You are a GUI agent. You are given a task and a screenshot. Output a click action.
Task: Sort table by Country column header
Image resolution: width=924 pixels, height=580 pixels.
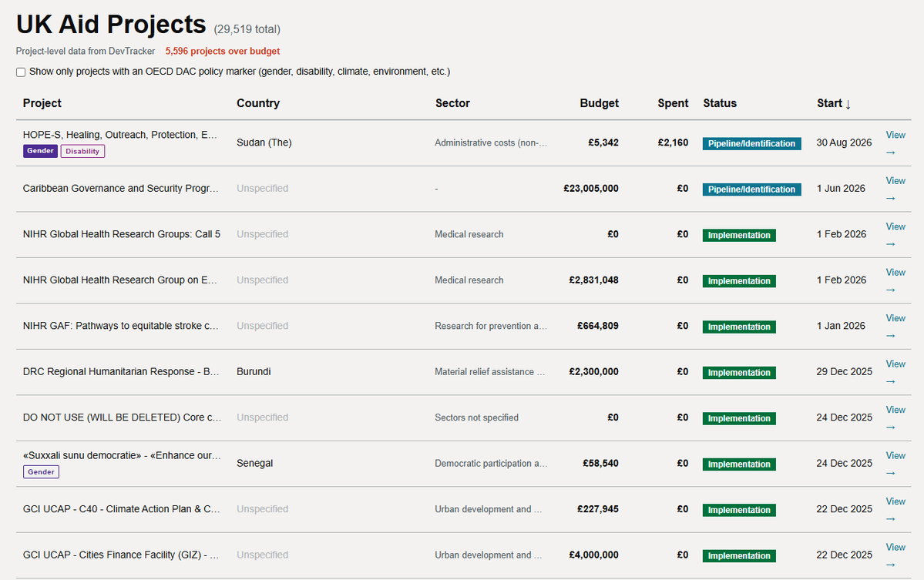(258, 103)
